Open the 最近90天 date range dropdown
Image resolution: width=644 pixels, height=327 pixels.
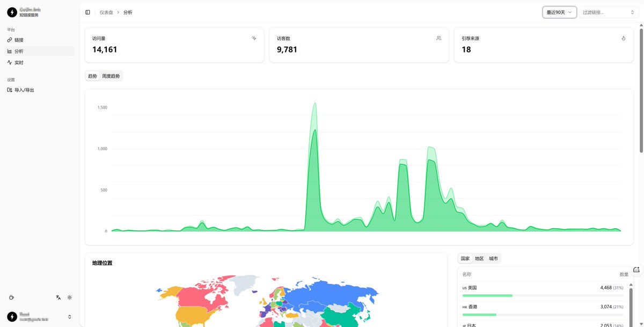click(x=559, y=12)
